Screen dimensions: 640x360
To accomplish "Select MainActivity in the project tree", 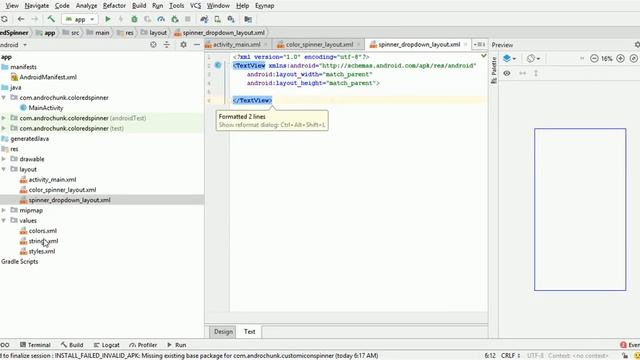I will [x=46, y=108].
